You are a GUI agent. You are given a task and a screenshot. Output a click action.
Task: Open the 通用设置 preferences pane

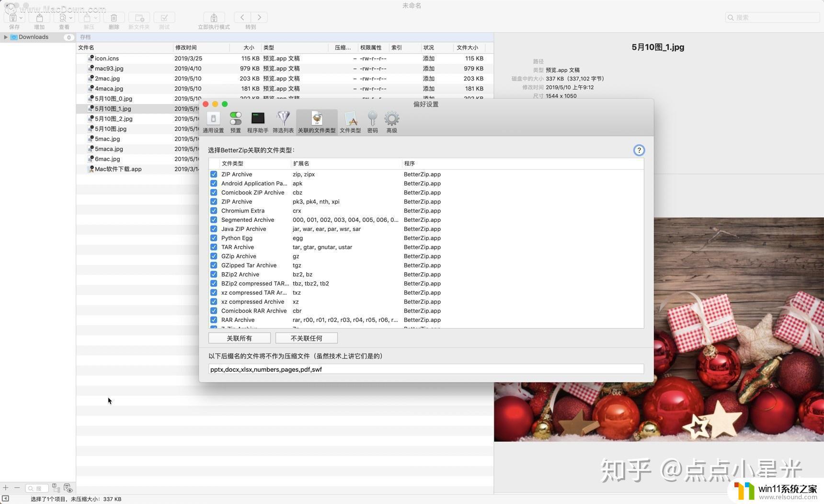tap(213, 122)
